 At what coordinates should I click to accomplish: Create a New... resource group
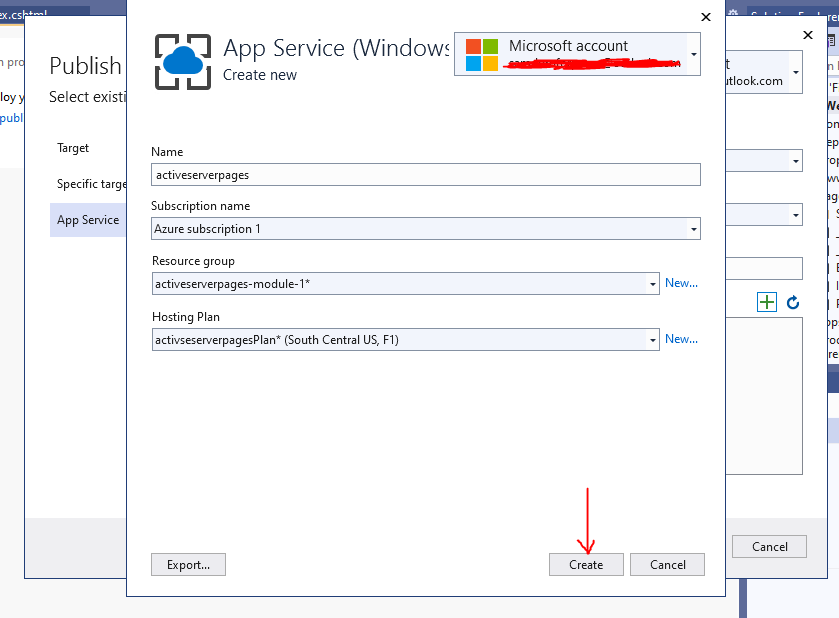point(681,283)
